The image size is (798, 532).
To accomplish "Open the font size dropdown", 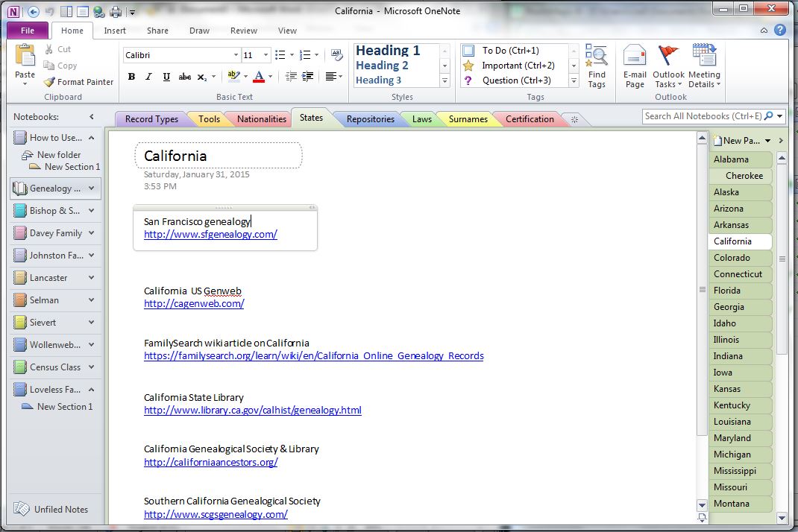I will point(266,55).
